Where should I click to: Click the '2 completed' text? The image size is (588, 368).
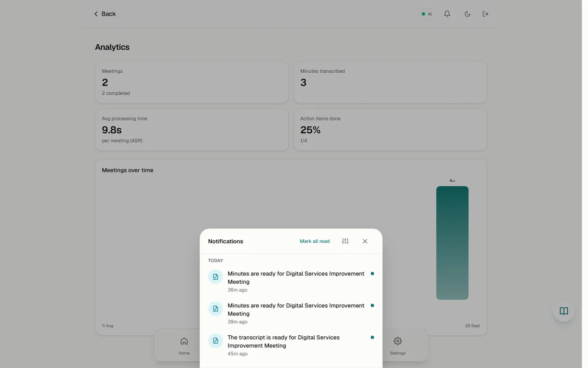[116, 93]
